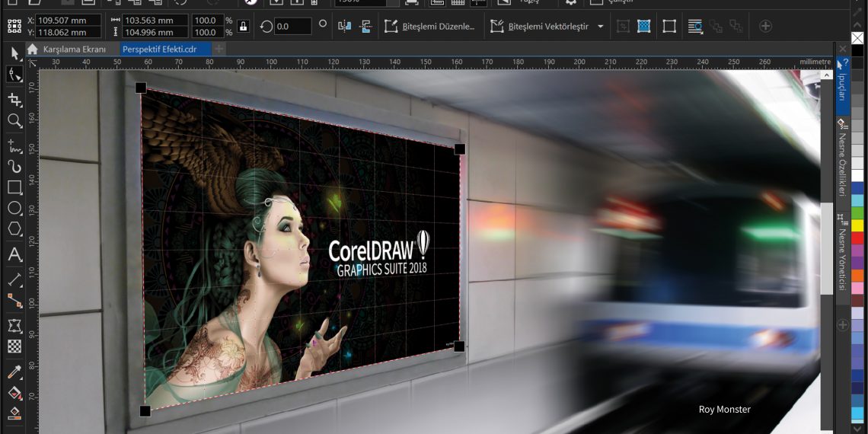868x434 pixels.
Task: Select the Freehand drawing tool
Action: (x=14, y=147)
